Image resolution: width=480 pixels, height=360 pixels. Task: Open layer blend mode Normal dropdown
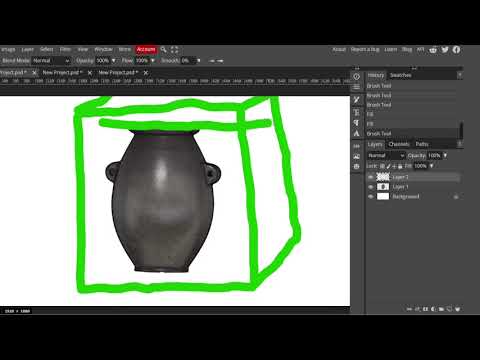pyautogui.click(x=386, y=156)
